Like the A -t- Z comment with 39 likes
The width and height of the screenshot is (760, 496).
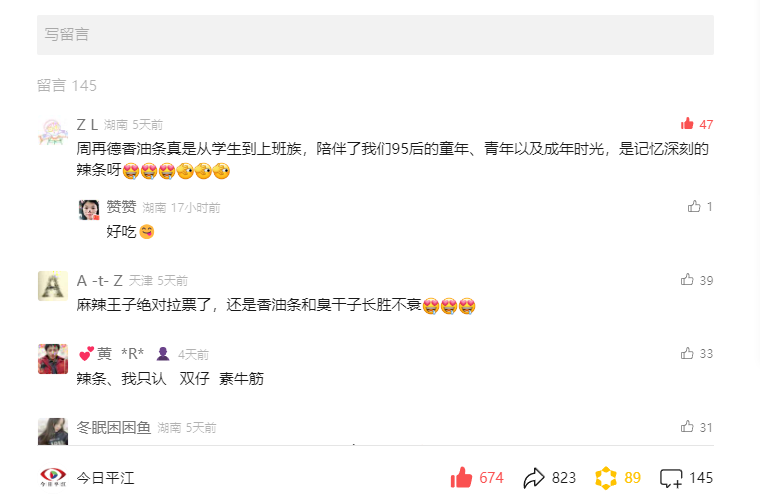coord(687,279)
